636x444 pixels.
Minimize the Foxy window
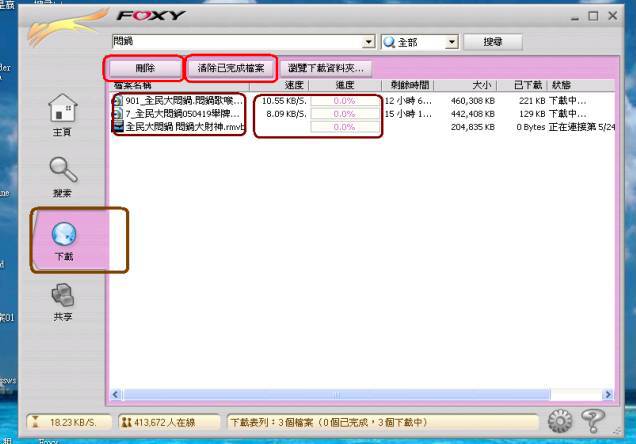[x=575, y=17]
